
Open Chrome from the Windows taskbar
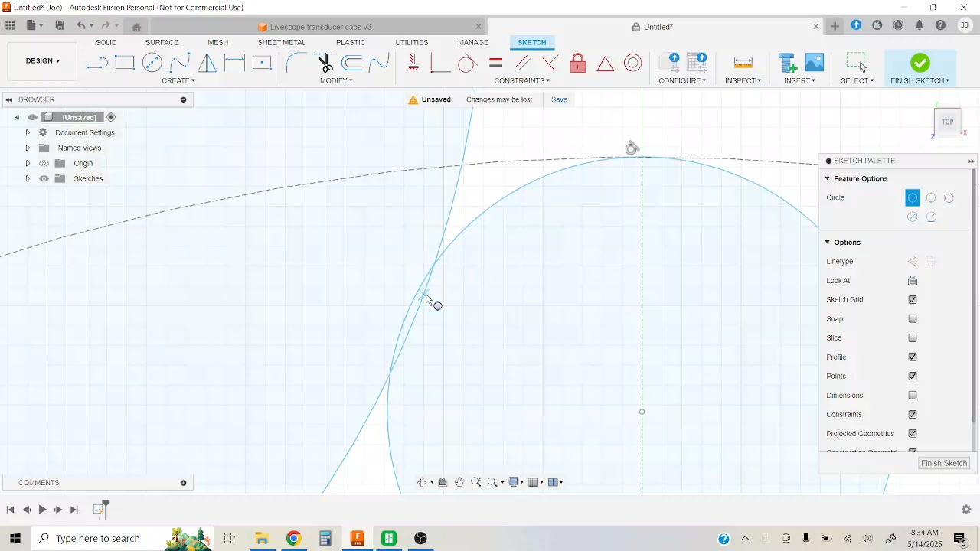[x=294, y=539]
